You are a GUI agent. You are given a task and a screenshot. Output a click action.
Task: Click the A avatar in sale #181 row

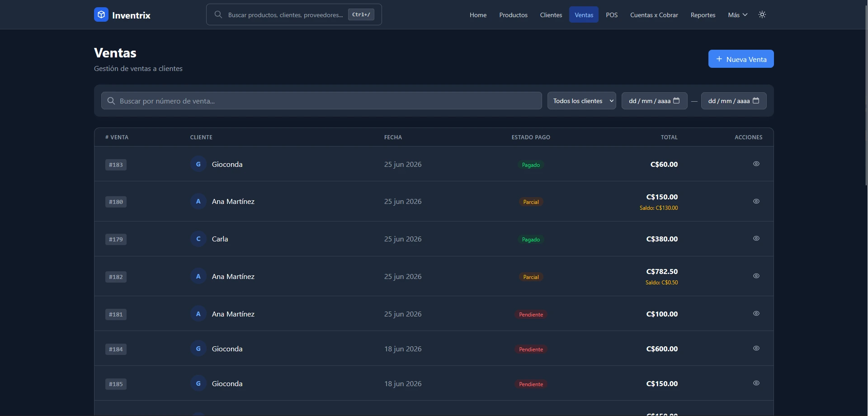point(198,314)
